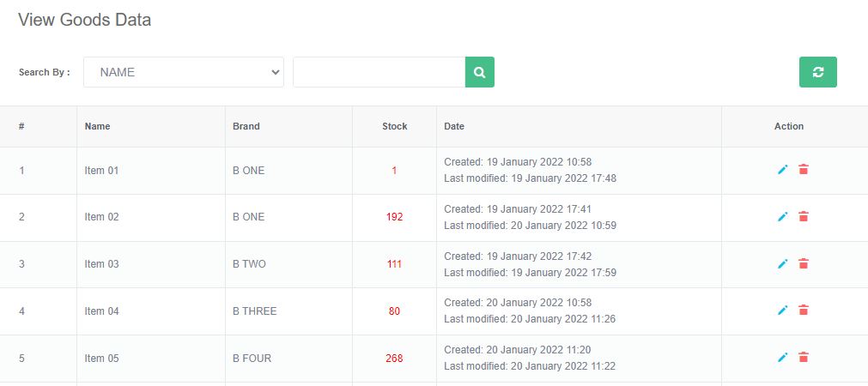Click the green refresh button

coord(817,72)
